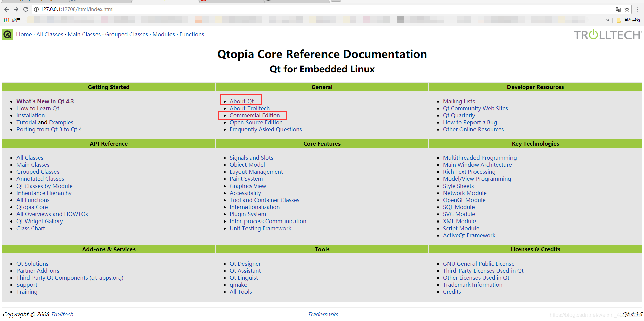Image resolution: width=644 pixels, height=321 pixels.
Task: Click the browser forward arrow
Action: tap(16, 9)
